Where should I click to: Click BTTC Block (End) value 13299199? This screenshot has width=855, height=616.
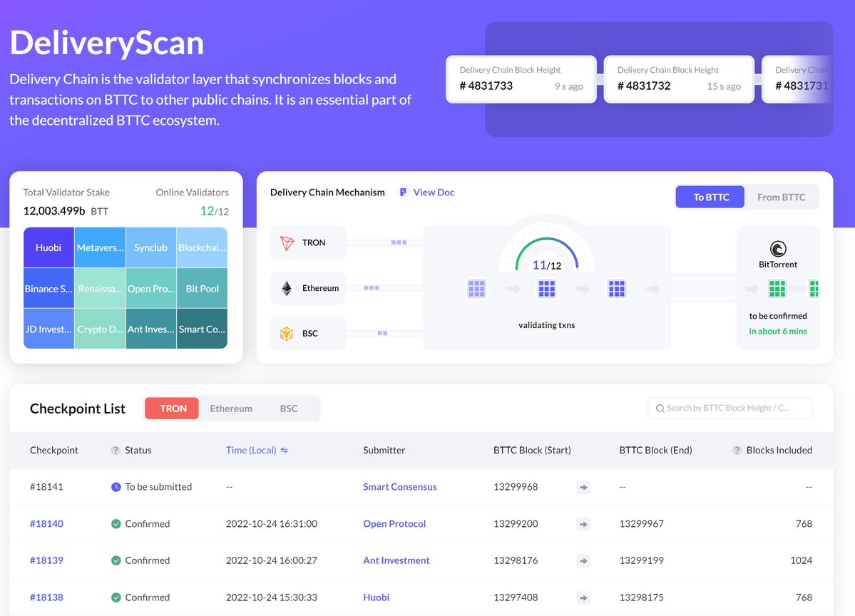(641, 560)
